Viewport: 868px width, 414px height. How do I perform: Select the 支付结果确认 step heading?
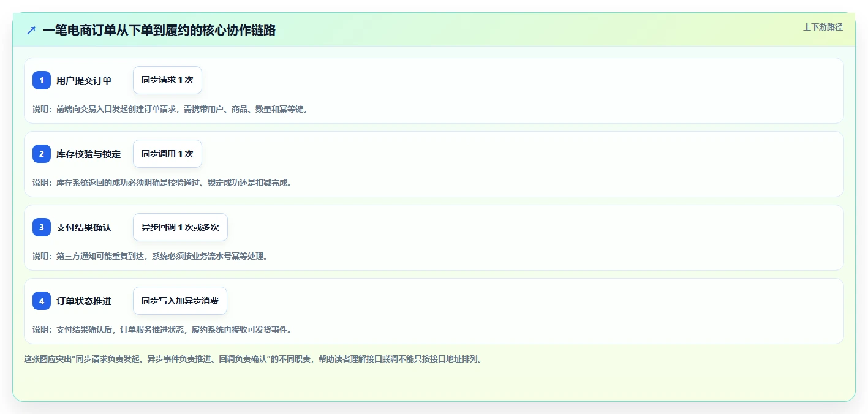point(84,227)
